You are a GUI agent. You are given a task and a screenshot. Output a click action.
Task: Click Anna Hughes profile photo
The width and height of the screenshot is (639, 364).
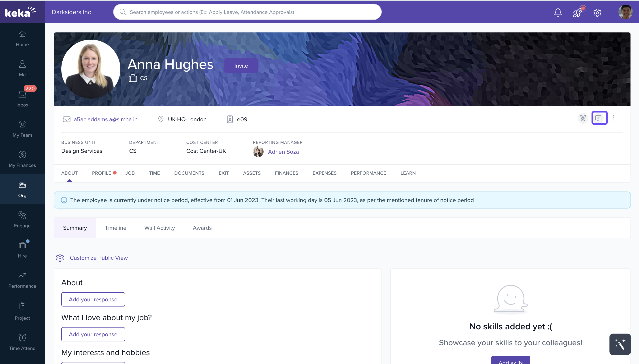click(x=91, y=69)
